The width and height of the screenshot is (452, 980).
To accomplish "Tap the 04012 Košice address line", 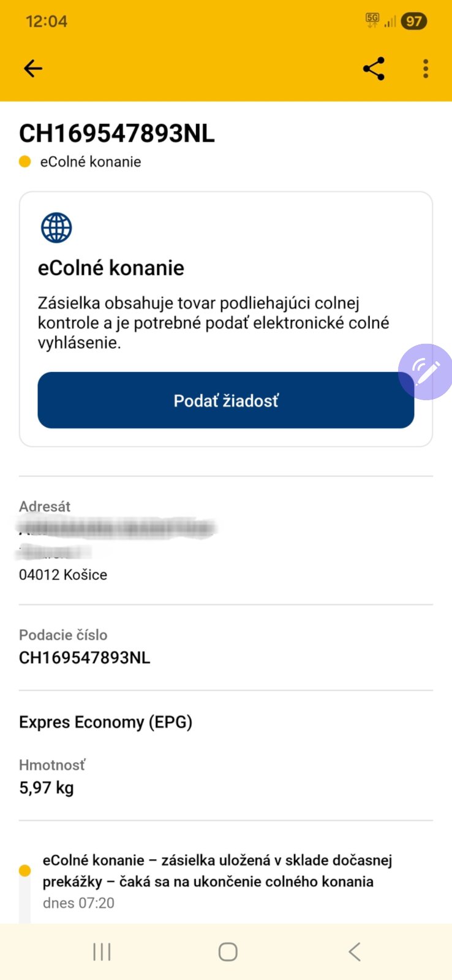I will (x=63, y=575).
